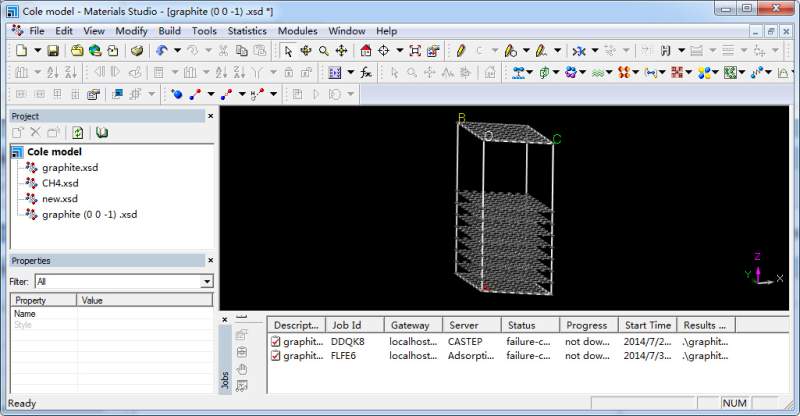Click the display options icon beside Fit to View
This screenshot has height=416, width=800.
click(433, 51)
